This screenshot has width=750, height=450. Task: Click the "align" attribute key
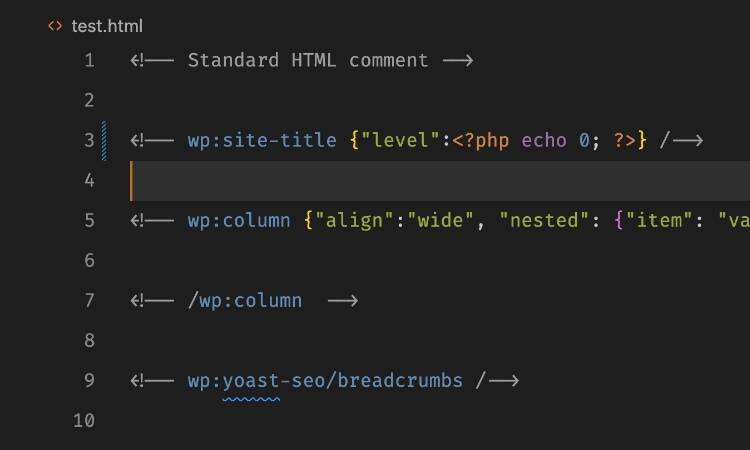[x=349, y=220]
